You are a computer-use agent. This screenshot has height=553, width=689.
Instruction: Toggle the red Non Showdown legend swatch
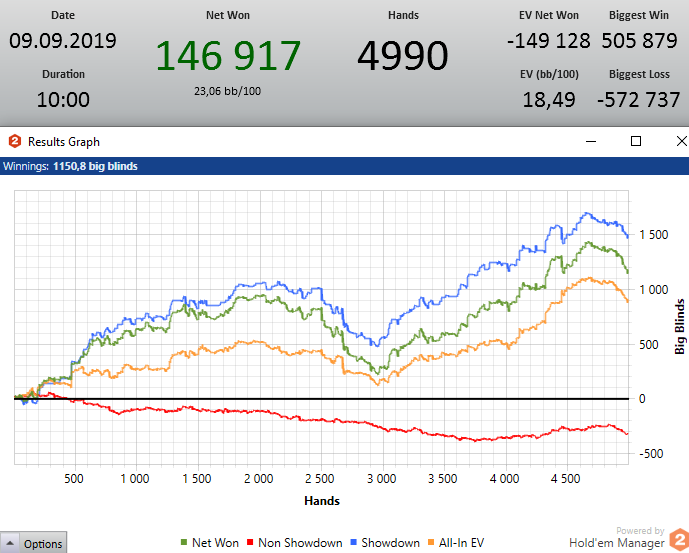pos(250,542)
